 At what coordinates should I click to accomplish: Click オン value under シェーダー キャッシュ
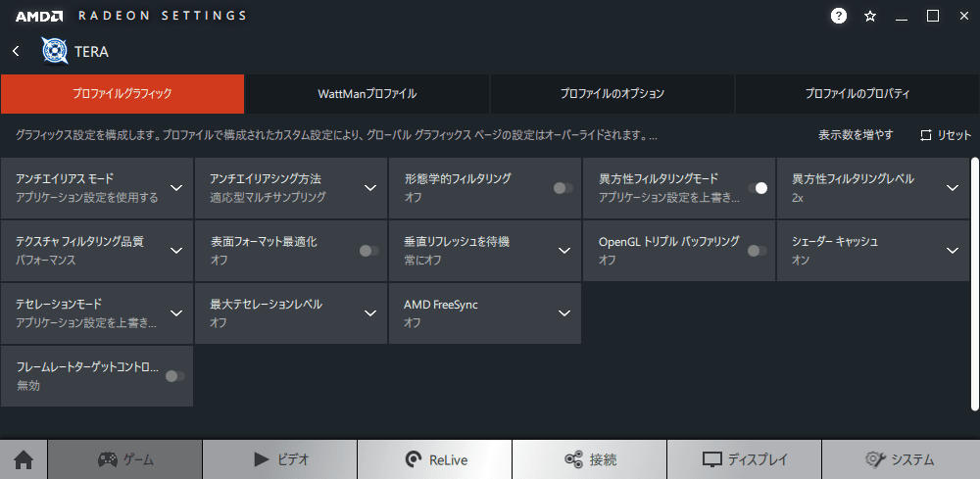point(801,261)
